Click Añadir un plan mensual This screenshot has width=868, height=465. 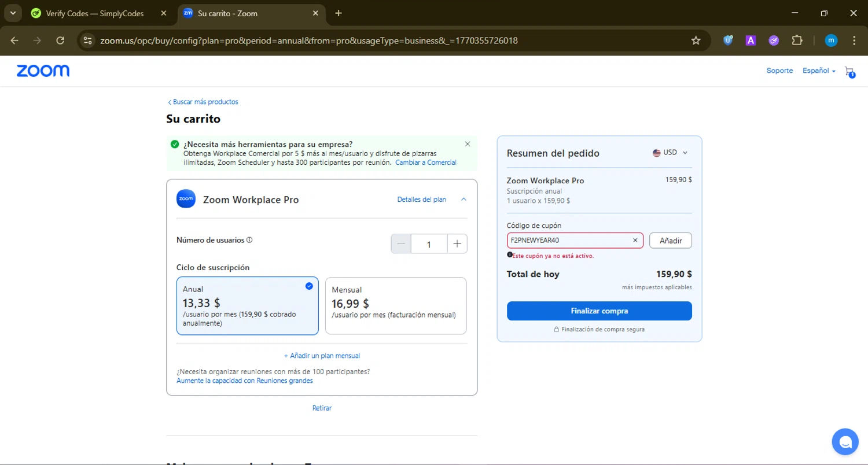point(322,356)
